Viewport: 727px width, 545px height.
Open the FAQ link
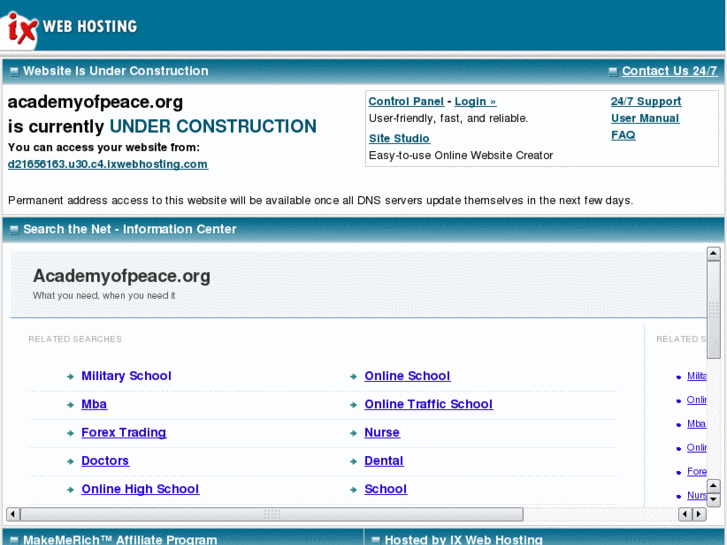[623, 135]
